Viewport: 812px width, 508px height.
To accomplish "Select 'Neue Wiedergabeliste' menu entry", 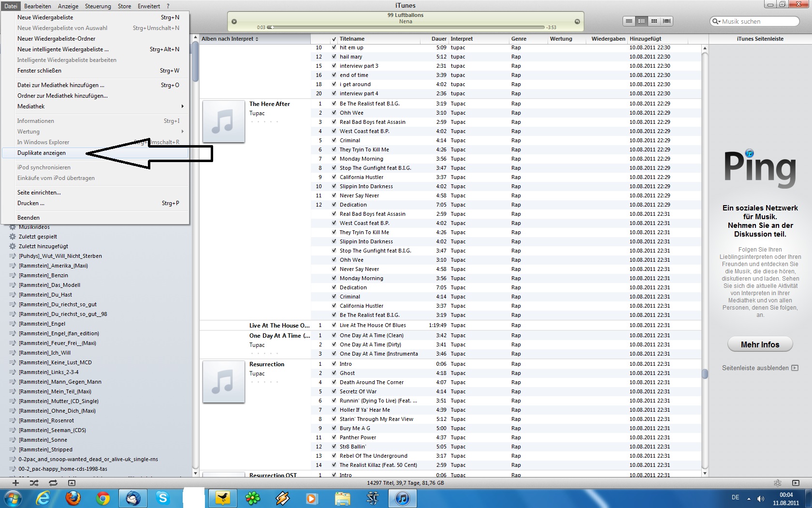I will (95, 17).
